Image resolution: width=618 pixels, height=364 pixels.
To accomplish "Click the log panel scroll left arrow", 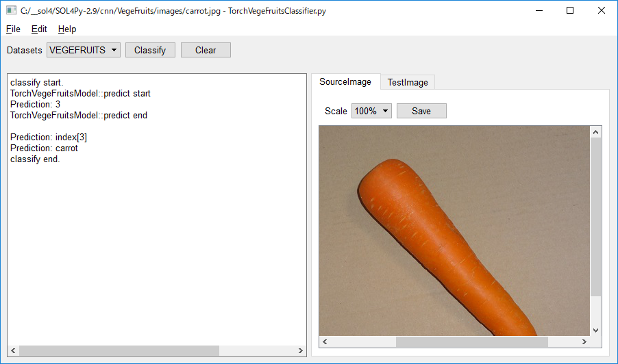I will point(13,350).
